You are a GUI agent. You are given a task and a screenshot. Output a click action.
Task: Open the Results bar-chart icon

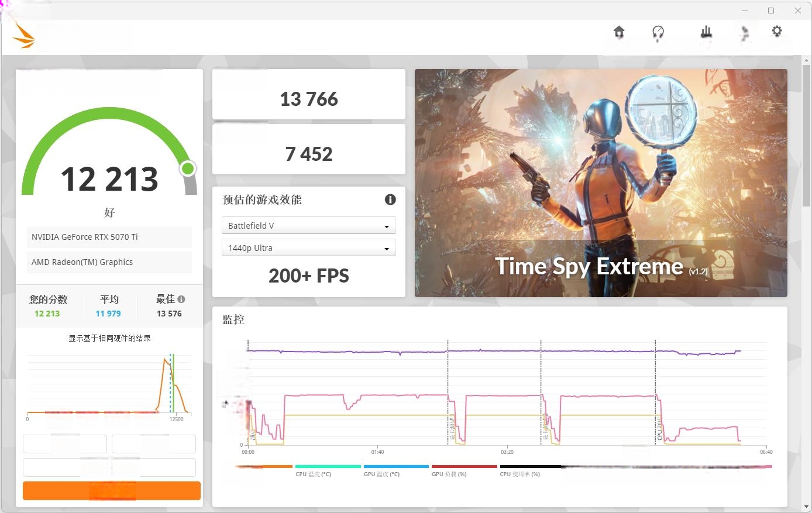click(x=706, y=32)
